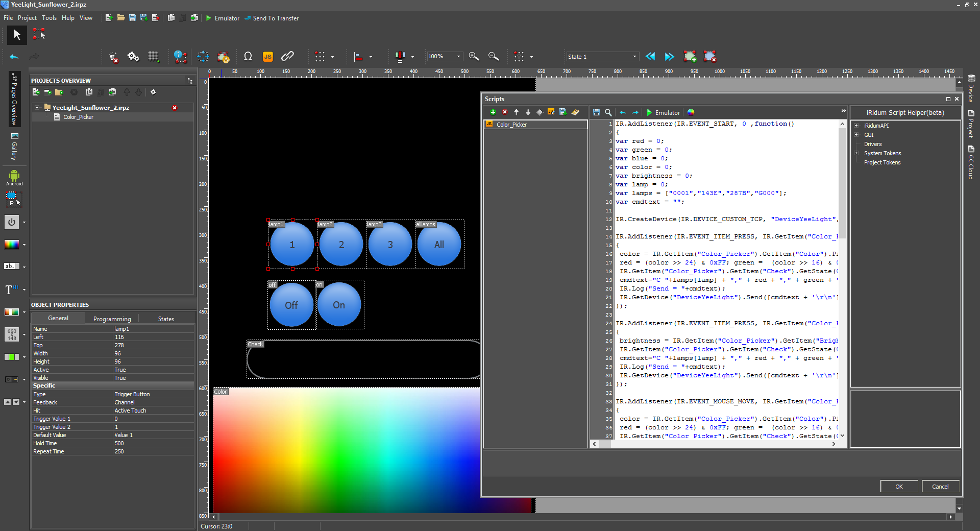Click the blue undo arrow in main toolbar

[x=14, y=57]
